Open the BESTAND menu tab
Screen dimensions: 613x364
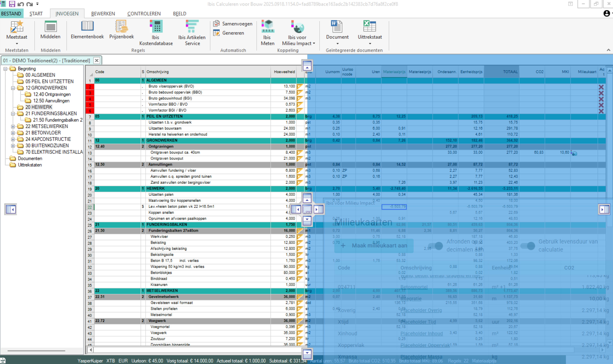pos(11,14)
